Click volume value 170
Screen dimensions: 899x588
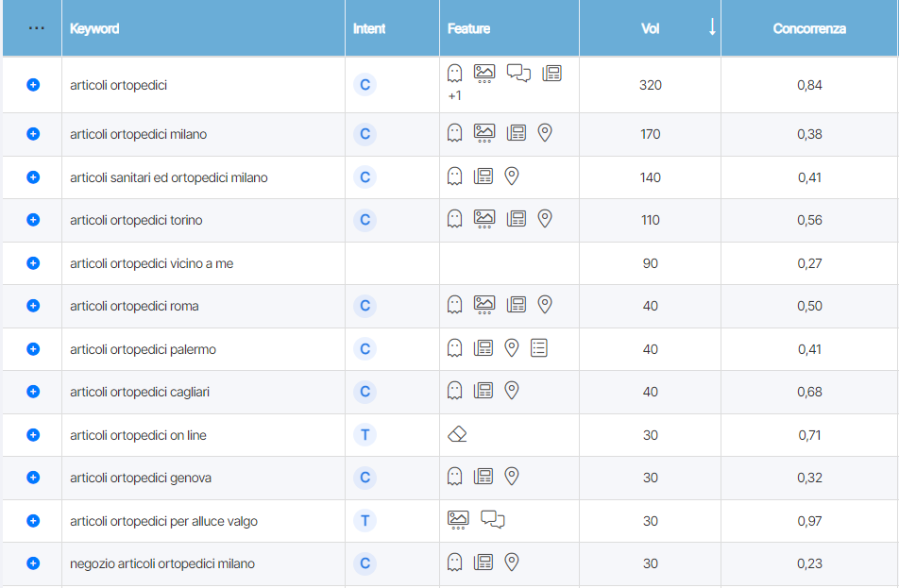650,134
